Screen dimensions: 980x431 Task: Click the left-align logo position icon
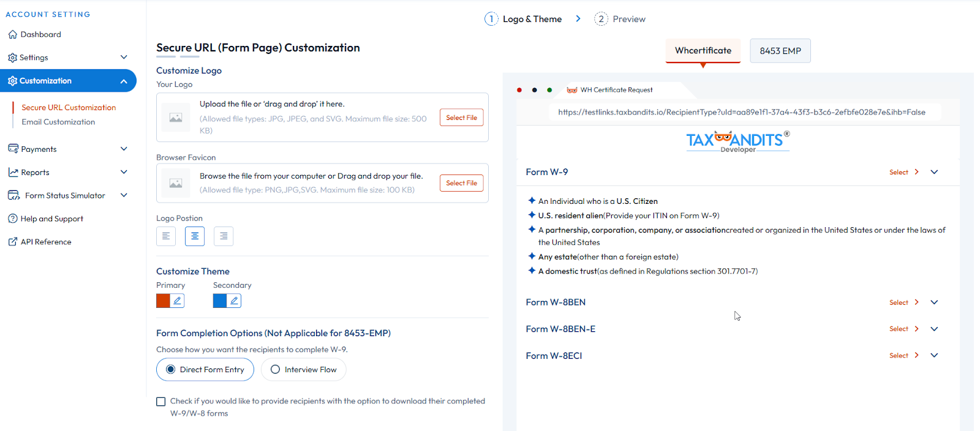[166, 236]
